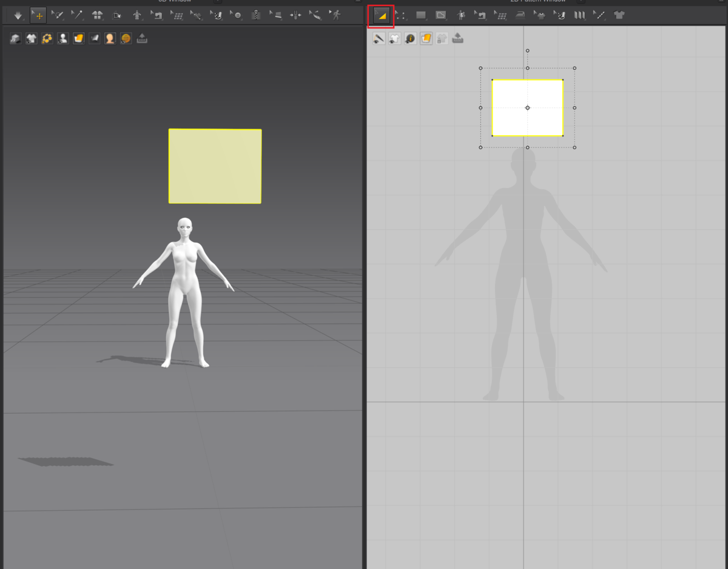Toggle the orange globe mesh icon
The image size is (728, 569).
tap(126, 39)
